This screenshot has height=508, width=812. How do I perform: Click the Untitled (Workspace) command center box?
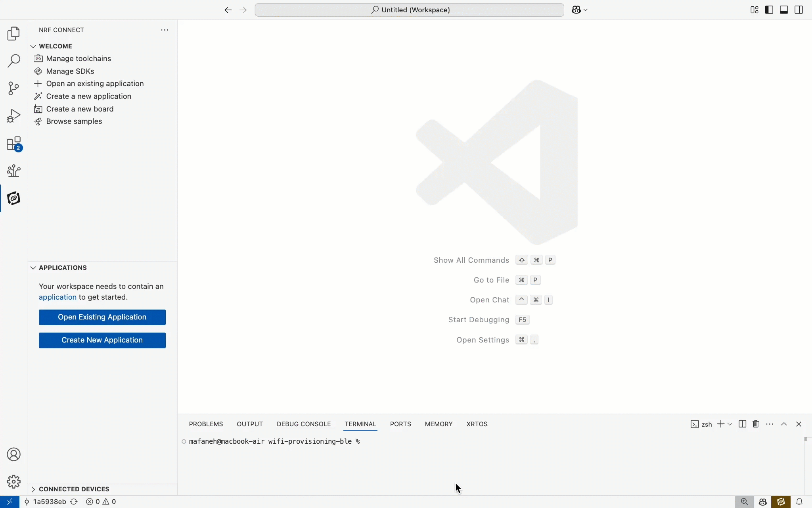409,10
